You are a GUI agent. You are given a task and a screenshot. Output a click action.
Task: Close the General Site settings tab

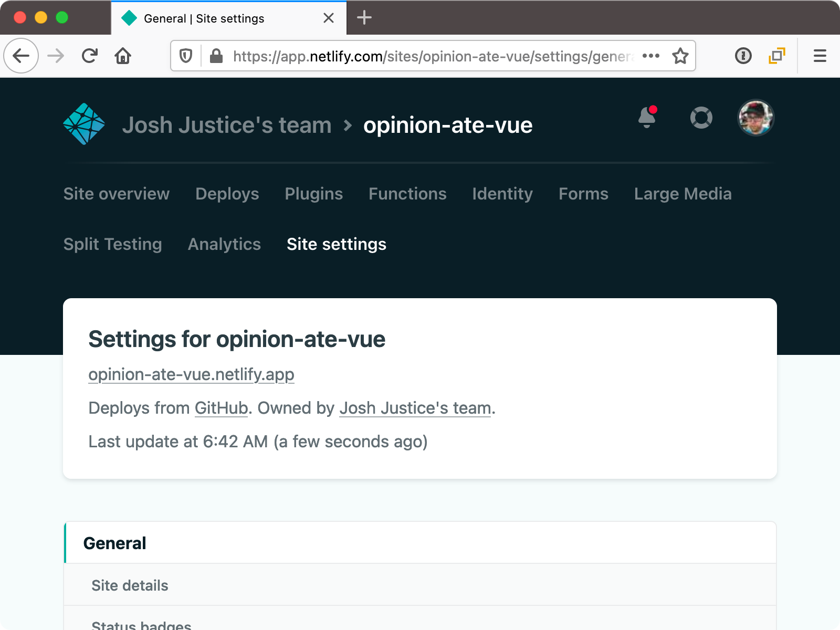[329, 18]
